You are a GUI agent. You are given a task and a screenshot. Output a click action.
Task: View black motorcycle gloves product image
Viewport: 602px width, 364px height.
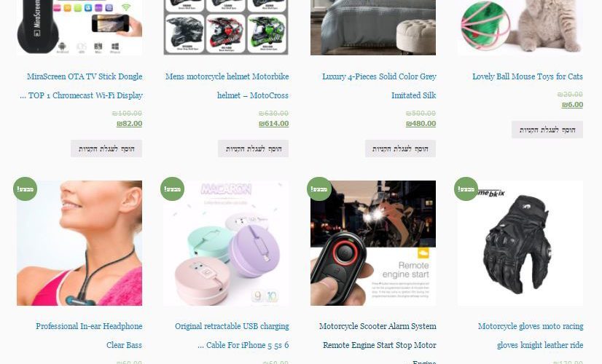(x=520, y=243)
